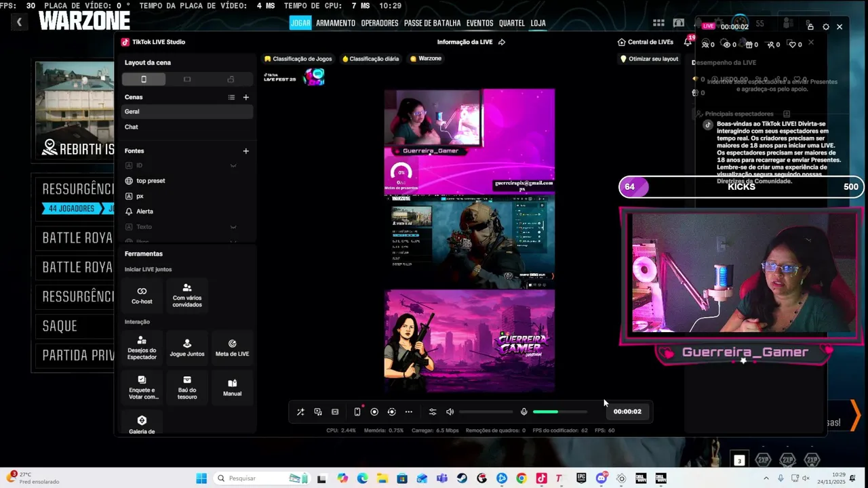The width and height of the screenshot is (868, 488).
Task: Open the Warzone category tag
Action: 426,59
